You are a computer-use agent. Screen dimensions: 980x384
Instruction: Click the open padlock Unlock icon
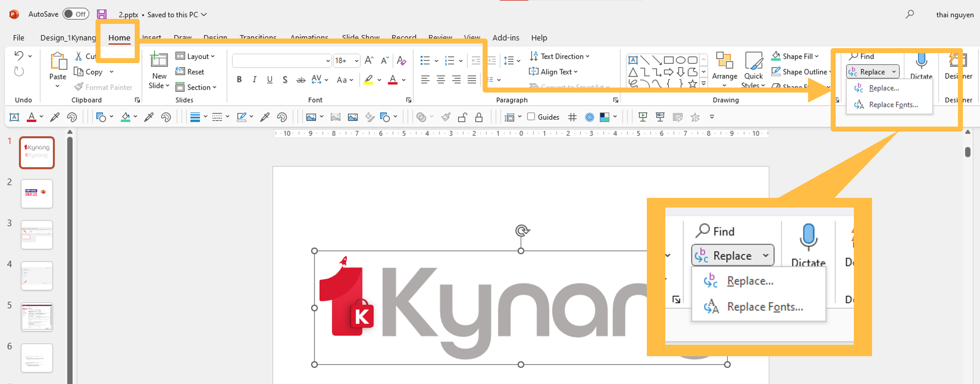pyautogui.click(x=462, y=117)
